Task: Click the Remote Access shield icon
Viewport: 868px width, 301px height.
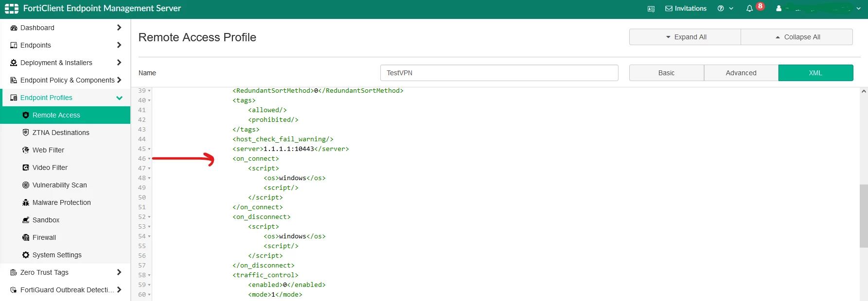Action: 26,115
